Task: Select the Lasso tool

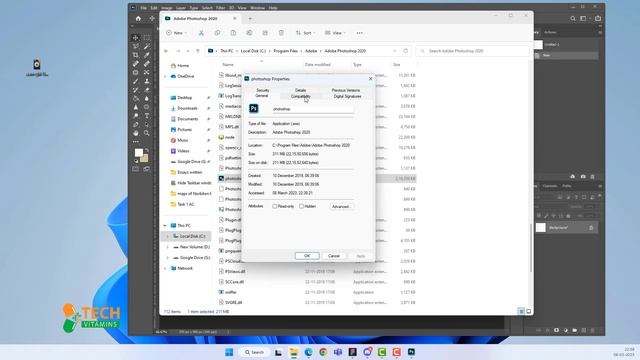Action: pos(136,46)
